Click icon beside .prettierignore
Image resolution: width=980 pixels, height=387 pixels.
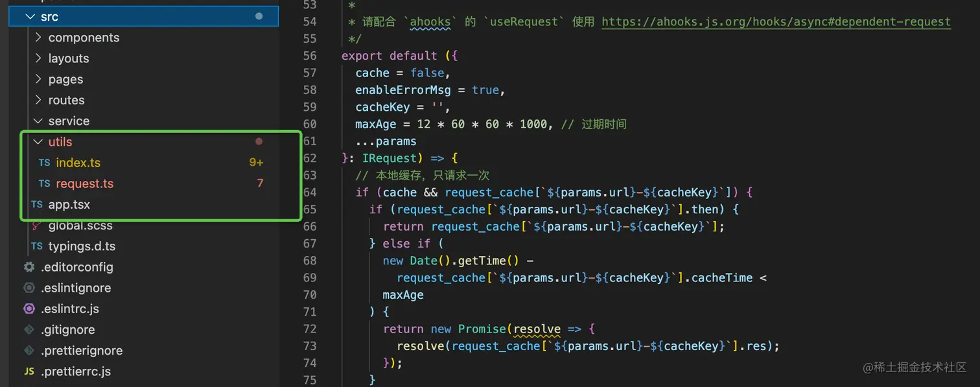point(29,350)
